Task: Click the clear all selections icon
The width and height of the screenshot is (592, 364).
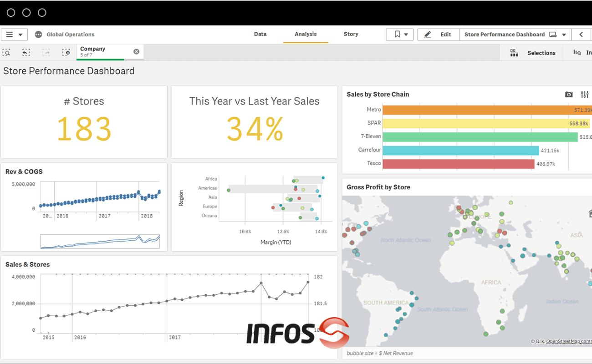Action: tap(66, 53)
